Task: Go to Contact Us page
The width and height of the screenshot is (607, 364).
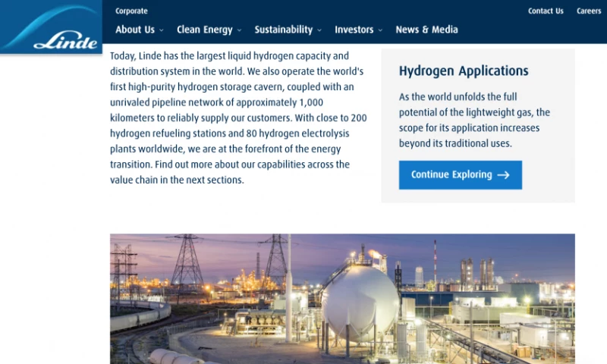Action: coord(546,11)
